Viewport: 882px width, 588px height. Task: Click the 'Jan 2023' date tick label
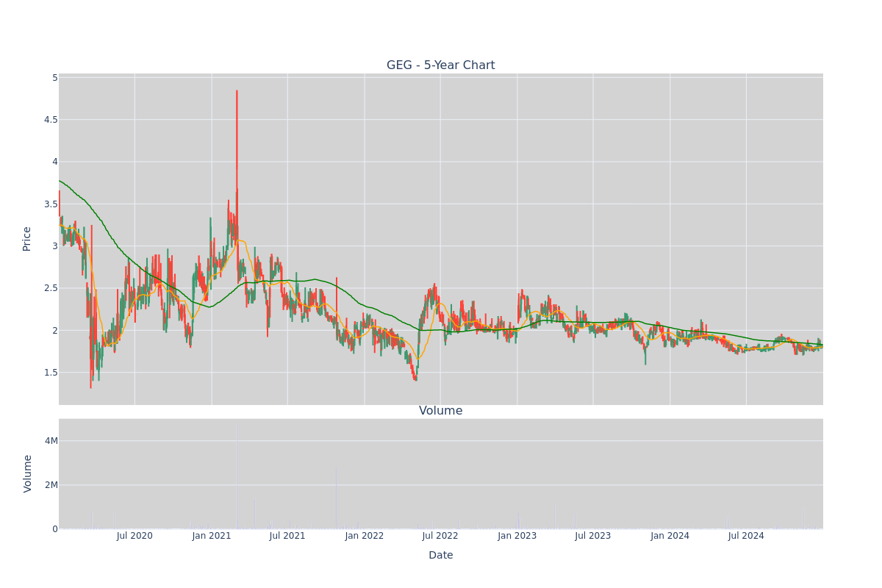[517, 536]
